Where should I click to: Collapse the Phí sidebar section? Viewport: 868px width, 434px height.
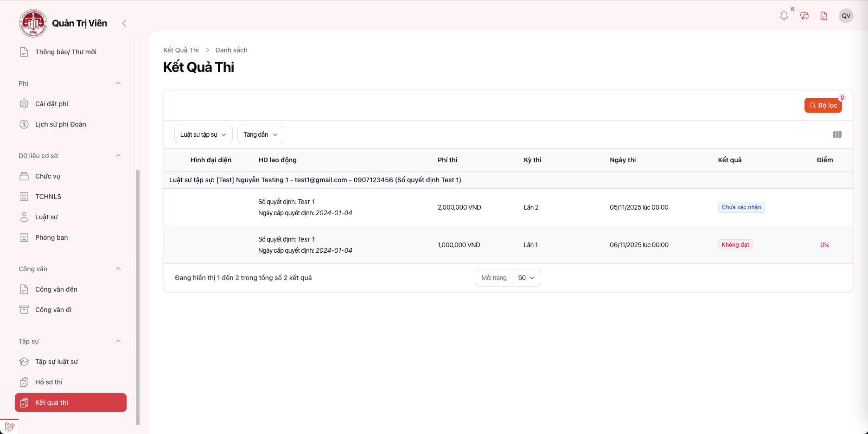[118, 83]
